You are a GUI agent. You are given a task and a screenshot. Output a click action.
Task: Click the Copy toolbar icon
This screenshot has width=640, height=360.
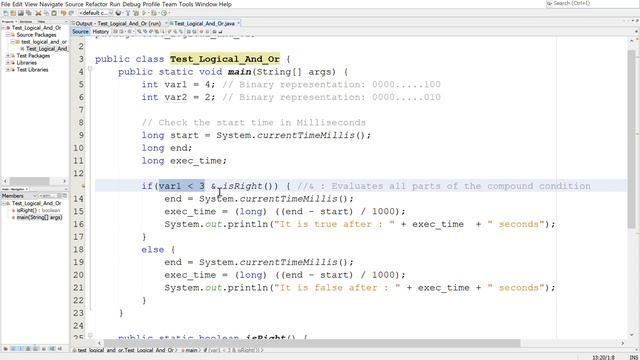click(46, 13)
